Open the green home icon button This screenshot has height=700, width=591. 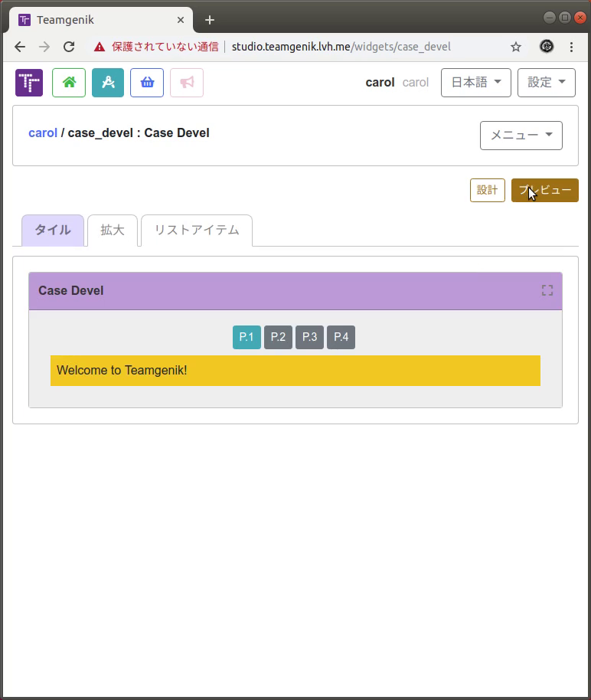(69, 83)
